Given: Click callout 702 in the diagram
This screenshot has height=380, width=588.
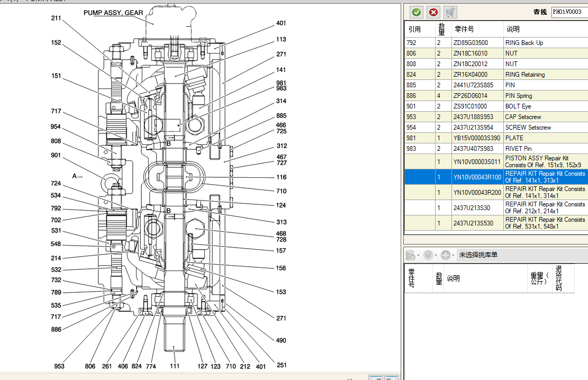Looking at the screenshot, I should [x=56, y=220].
